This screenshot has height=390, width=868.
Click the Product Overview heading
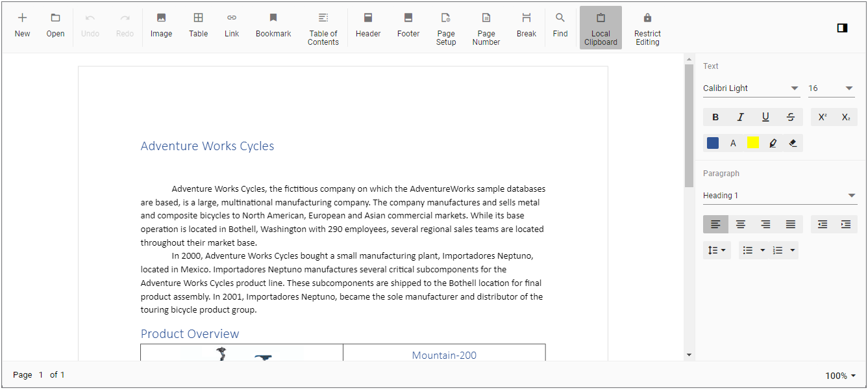click(190, 334)
